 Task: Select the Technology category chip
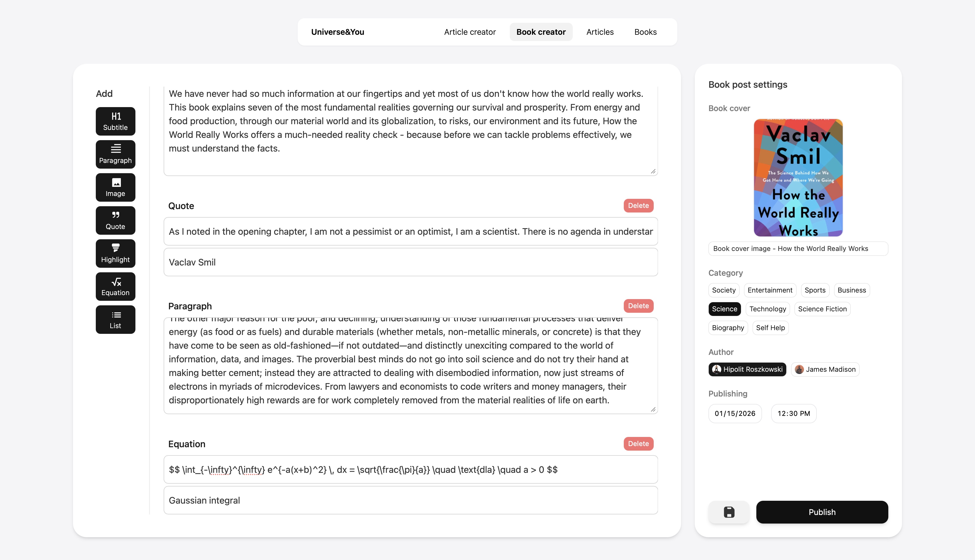[767, 309]
